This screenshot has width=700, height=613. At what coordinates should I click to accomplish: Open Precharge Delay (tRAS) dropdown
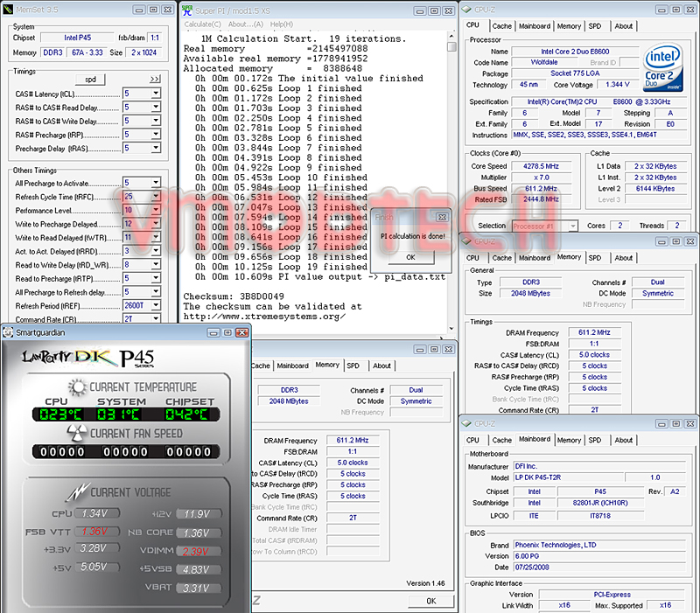point(156,148)
